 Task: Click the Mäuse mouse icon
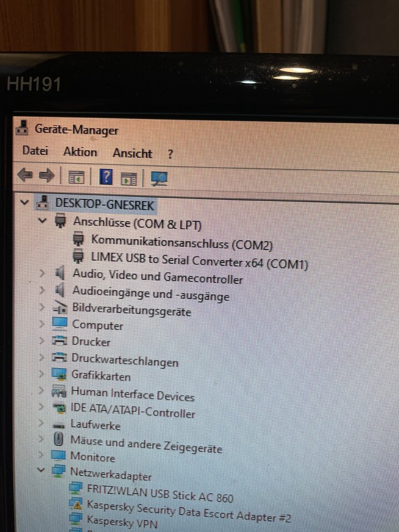(x=59, y=439)
